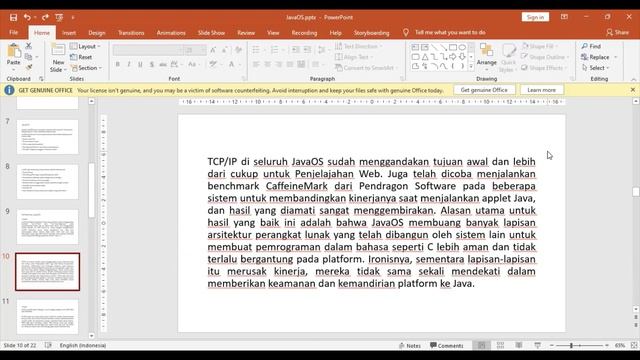The height and width of the screenshot is (360, 640).
Task: Pick the triangle shape in gallery
Action: point(425,57)
